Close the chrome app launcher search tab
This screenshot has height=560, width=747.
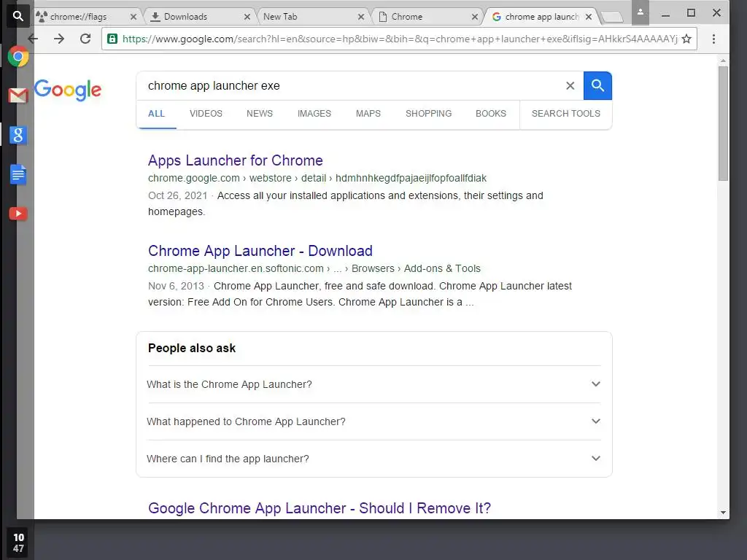(589, 17)
